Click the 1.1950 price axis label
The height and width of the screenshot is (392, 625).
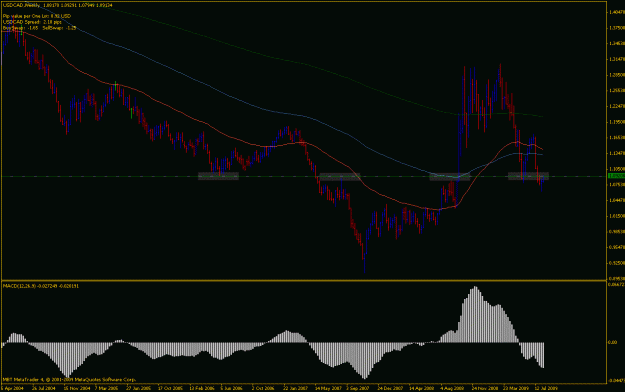pyautogui.click(x=617, y=122)
